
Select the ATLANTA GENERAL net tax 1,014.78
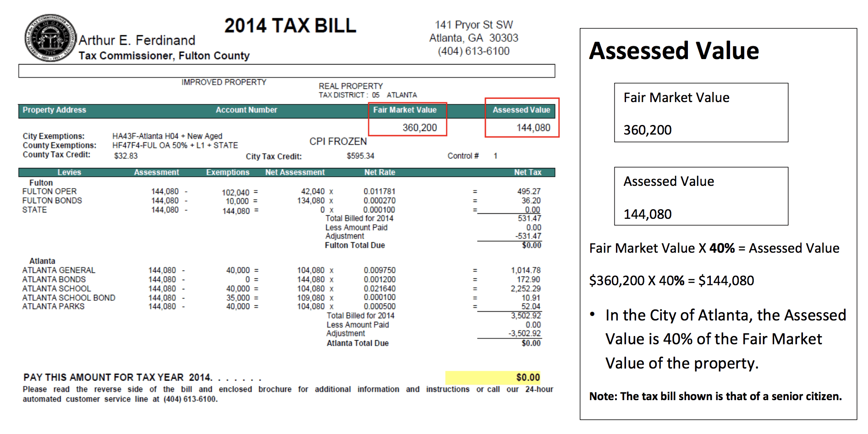[526, 270]
